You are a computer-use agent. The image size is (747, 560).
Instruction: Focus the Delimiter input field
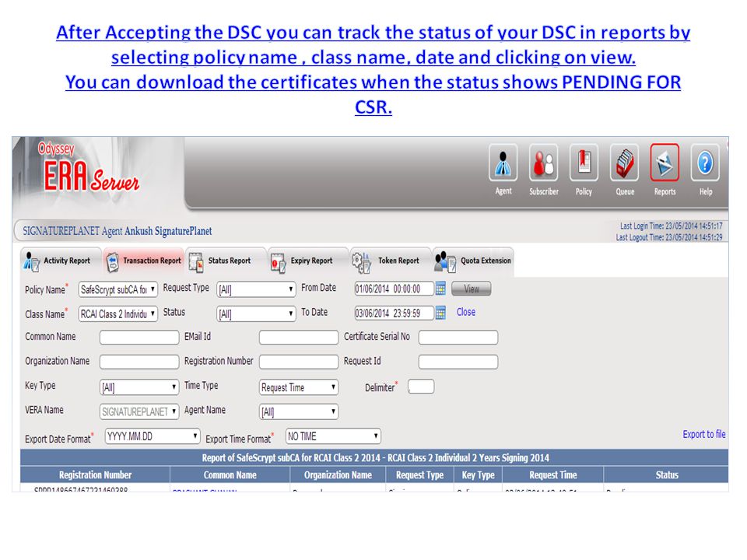click(421, 387)
